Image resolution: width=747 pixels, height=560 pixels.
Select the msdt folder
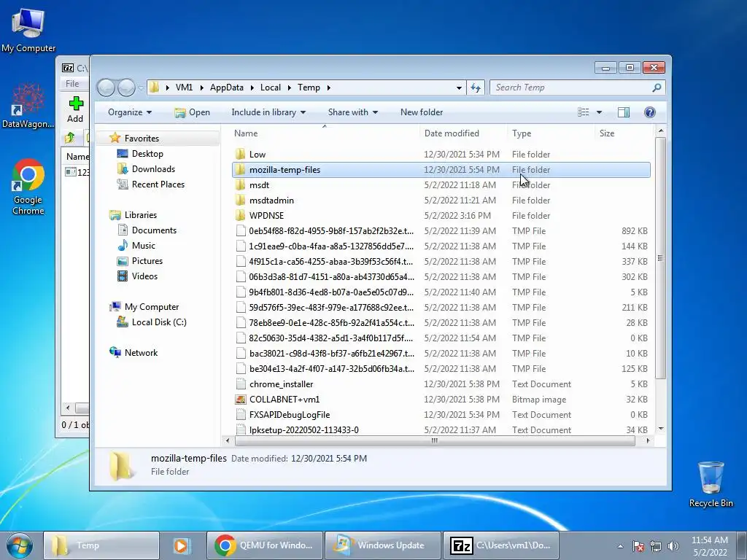pos(441,185)
